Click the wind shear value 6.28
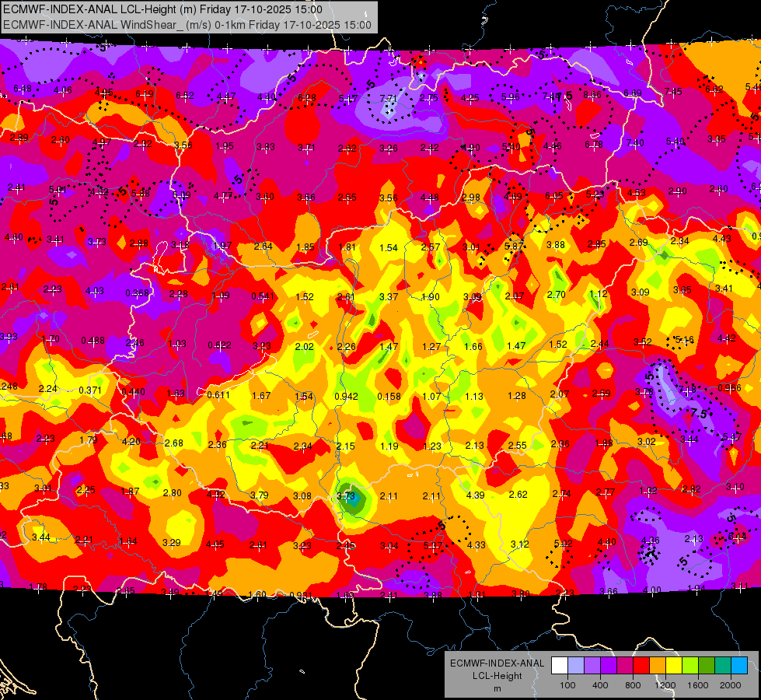This screenshot has width=761, height=700. pyautogui.click(x=307, y=98)
